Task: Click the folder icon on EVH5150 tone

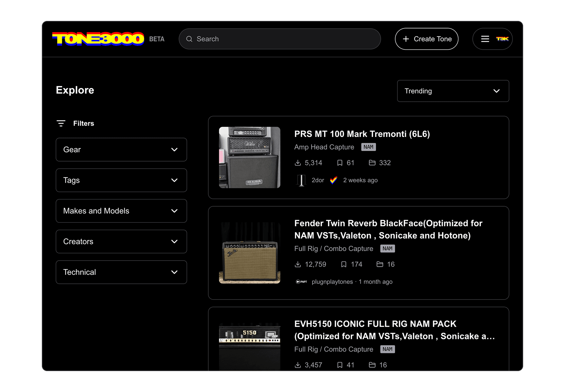Action: (x=372, y=365)
